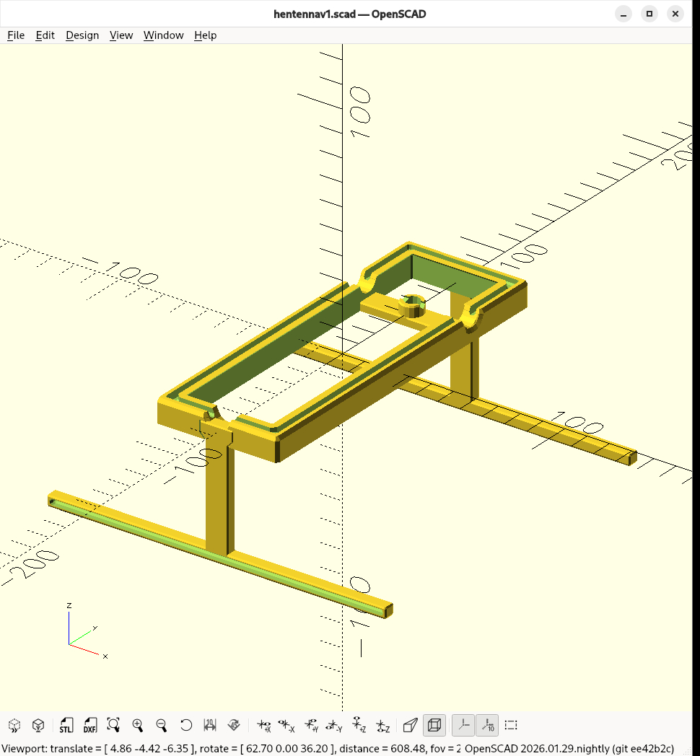700x756 pixels.
Task: Click the View All icon
Action: click(x=113, y=725)
